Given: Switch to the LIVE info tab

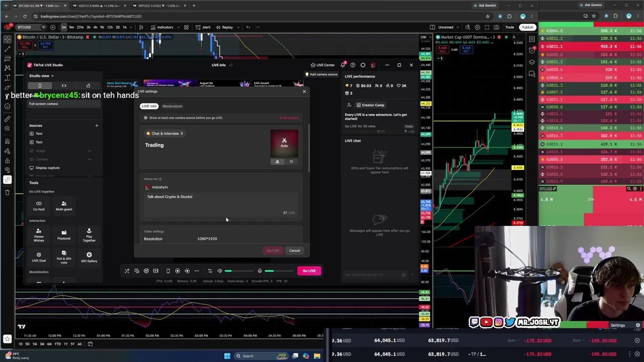Looking at the screenshot, I should click(149, 106).
